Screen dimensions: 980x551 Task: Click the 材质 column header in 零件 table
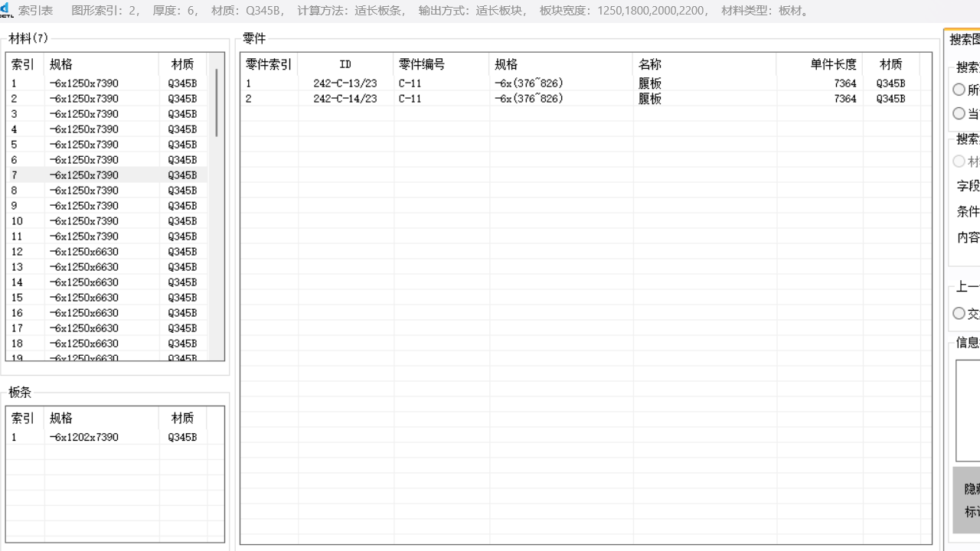[x=890, y=64]
